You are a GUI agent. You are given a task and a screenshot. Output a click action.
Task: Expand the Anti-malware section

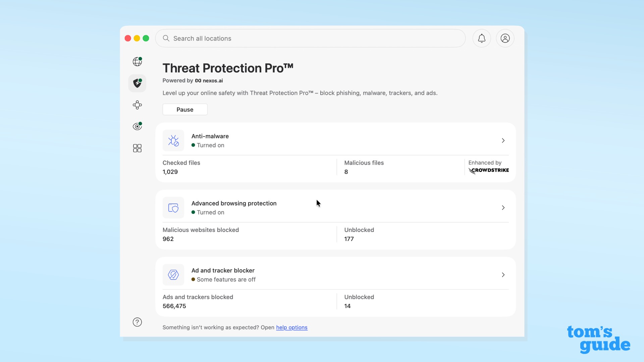point(503,140)
